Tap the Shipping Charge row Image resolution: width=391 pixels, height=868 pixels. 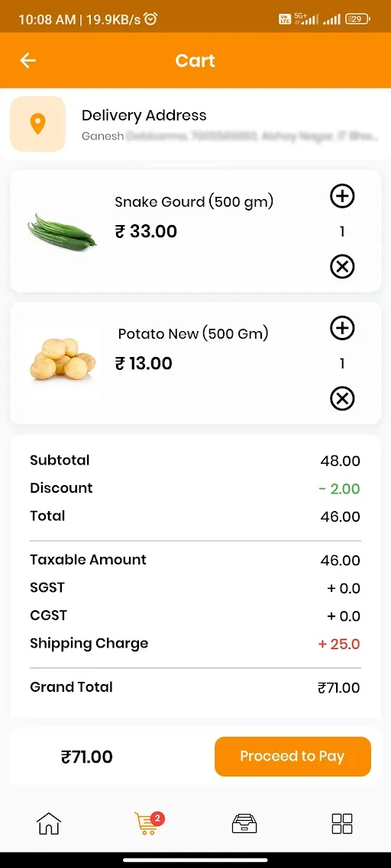195,644
